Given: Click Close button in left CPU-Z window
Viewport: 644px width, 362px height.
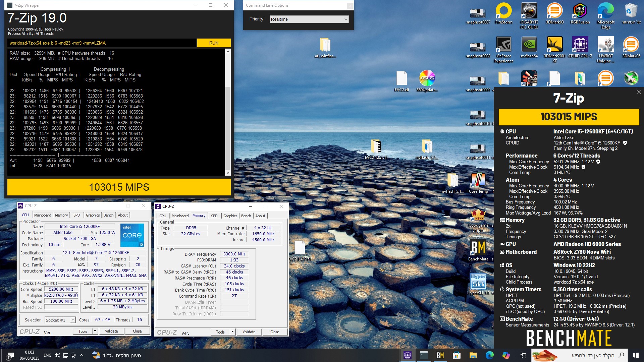Looking at the screenshot, I should pos(137,331).
